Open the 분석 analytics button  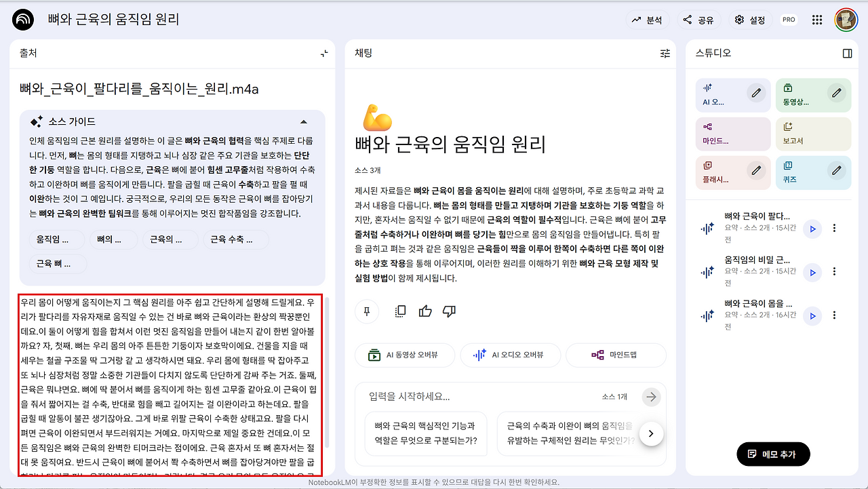647,20
